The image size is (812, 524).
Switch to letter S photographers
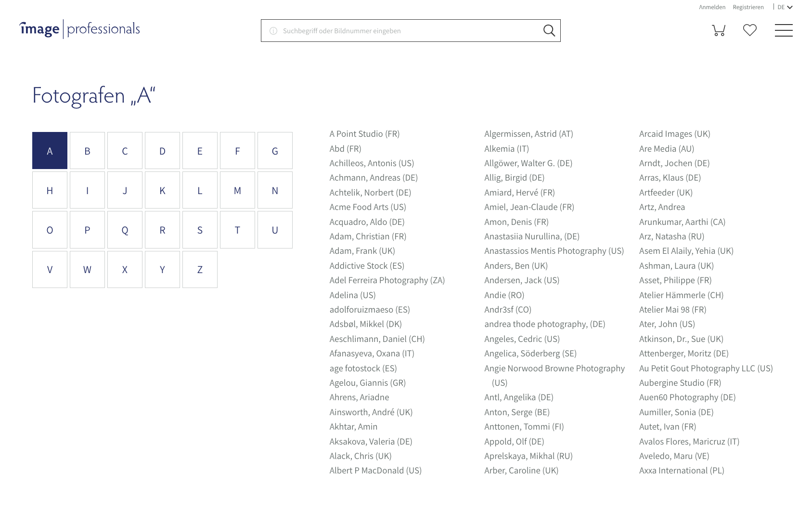[200, 230]
